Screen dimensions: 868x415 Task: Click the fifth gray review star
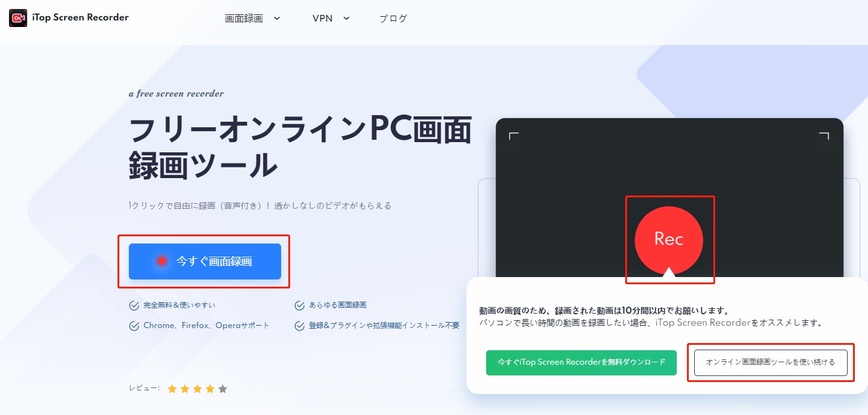click(223, 389)
